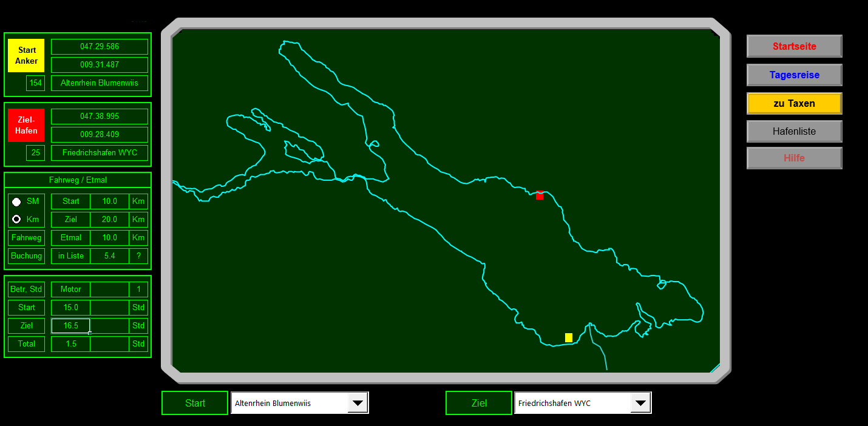Click the Fahrweg Ziel value 20.0
The height and width of the screenshot is (426, 868).
pos(109,219)
